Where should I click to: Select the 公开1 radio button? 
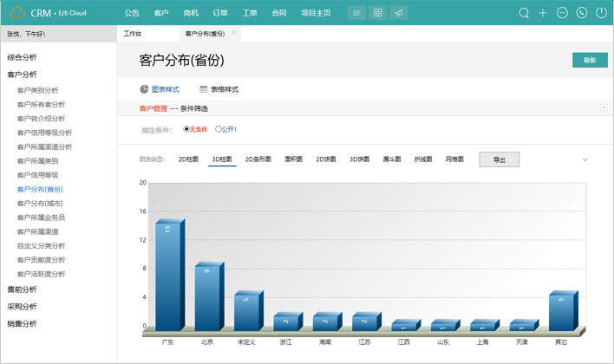click(x=218, y=129)
